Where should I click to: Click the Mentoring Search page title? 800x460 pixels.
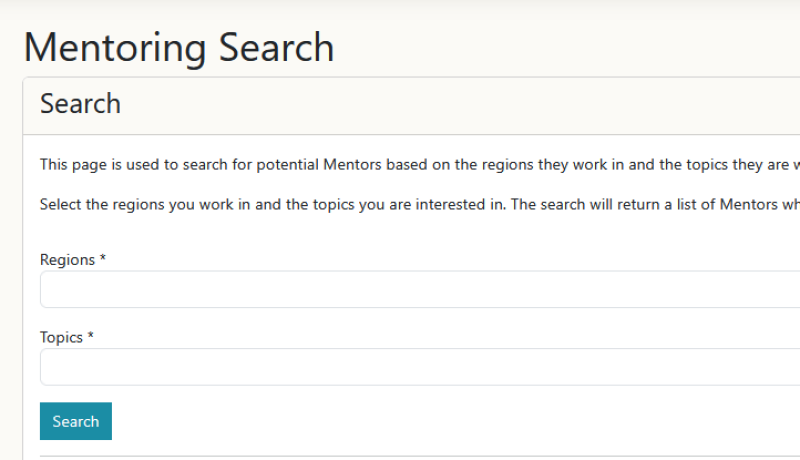[179, 47]
